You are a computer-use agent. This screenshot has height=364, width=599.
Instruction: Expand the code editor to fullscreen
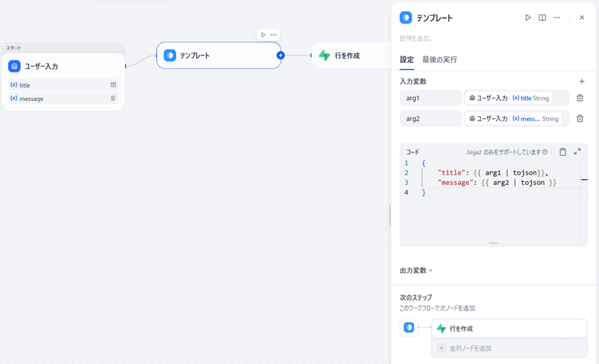click(577, 152)
